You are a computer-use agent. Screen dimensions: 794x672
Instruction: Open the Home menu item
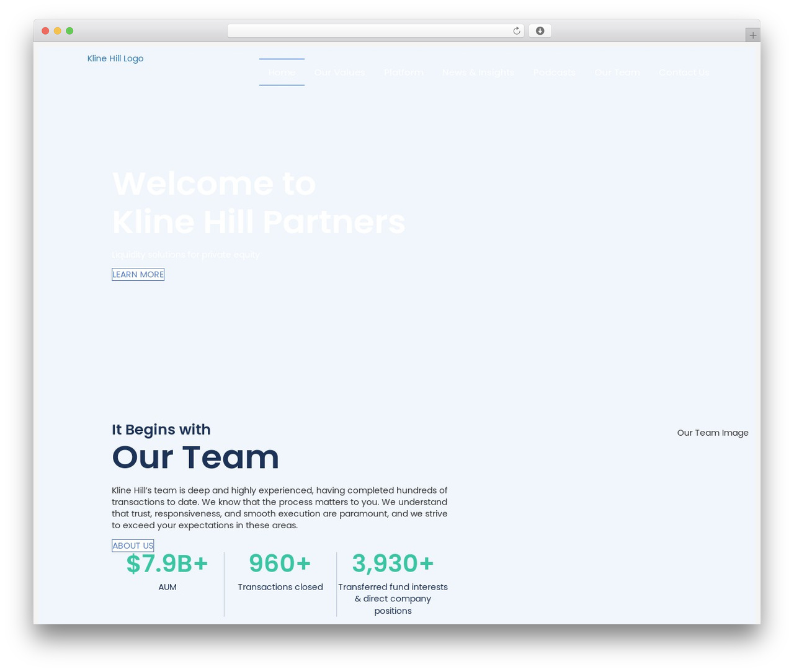pos(282,73)
